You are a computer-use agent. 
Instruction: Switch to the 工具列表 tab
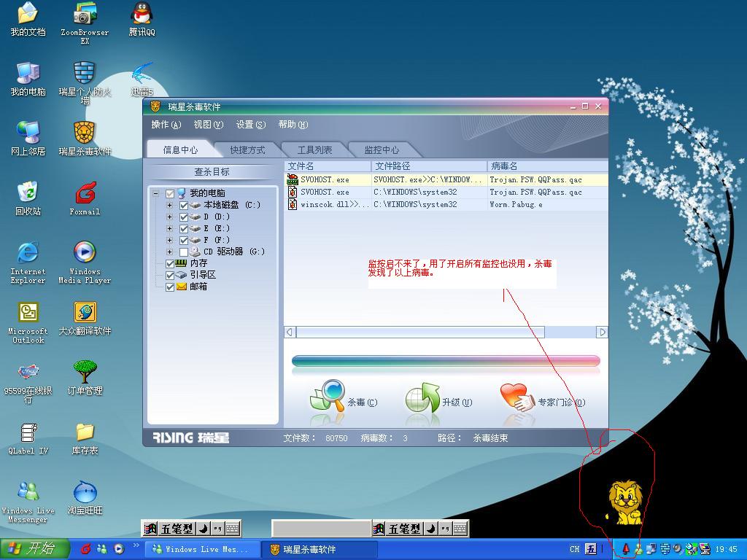pyautogui.click(x=315, y=150)
